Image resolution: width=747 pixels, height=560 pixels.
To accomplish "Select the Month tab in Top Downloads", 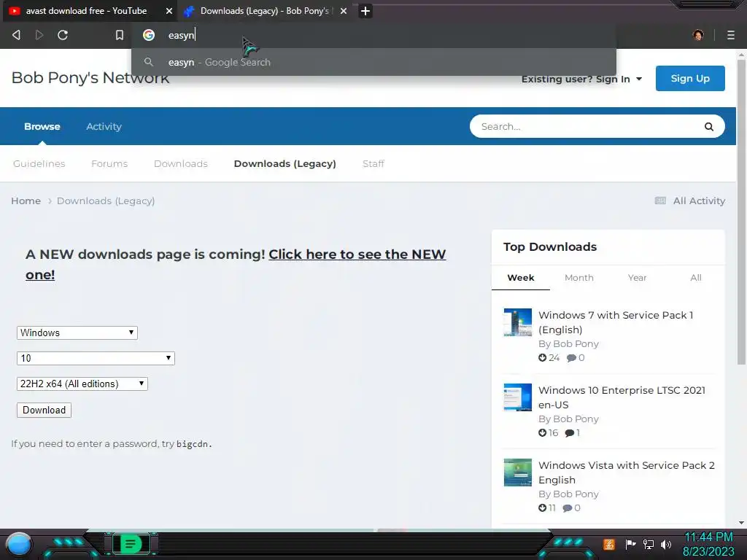I will coord(578,278).
